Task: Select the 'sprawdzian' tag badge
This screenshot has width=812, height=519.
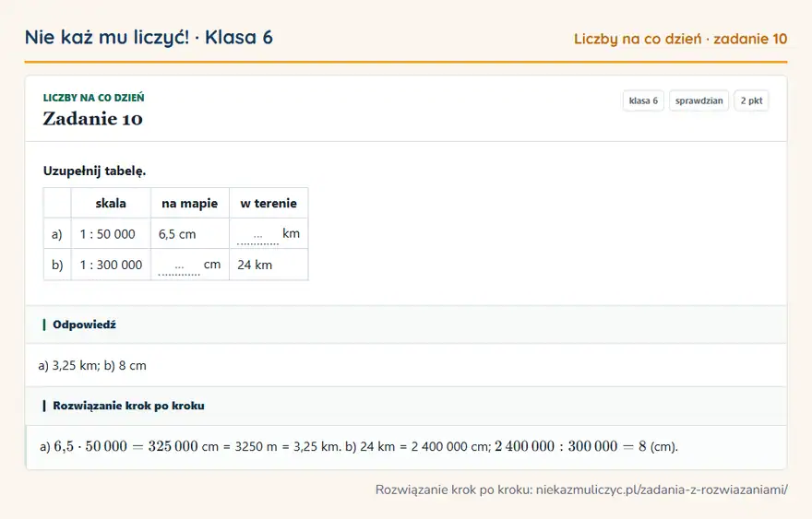Action: (699, 100)
